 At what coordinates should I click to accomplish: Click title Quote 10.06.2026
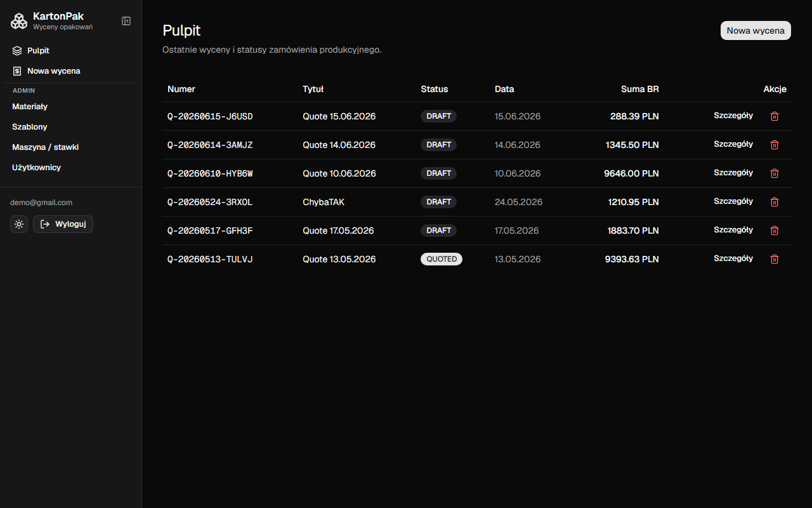coord(339,173)
